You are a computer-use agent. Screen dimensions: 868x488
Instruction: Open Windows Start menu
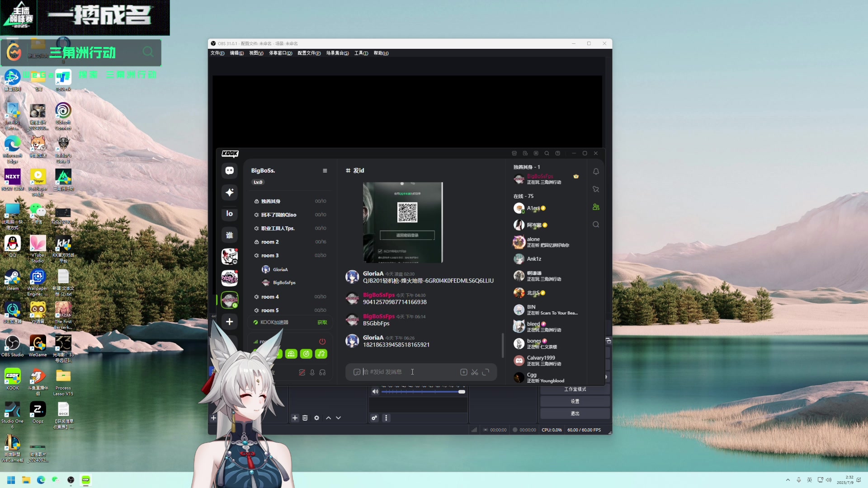tap(11, 480)
